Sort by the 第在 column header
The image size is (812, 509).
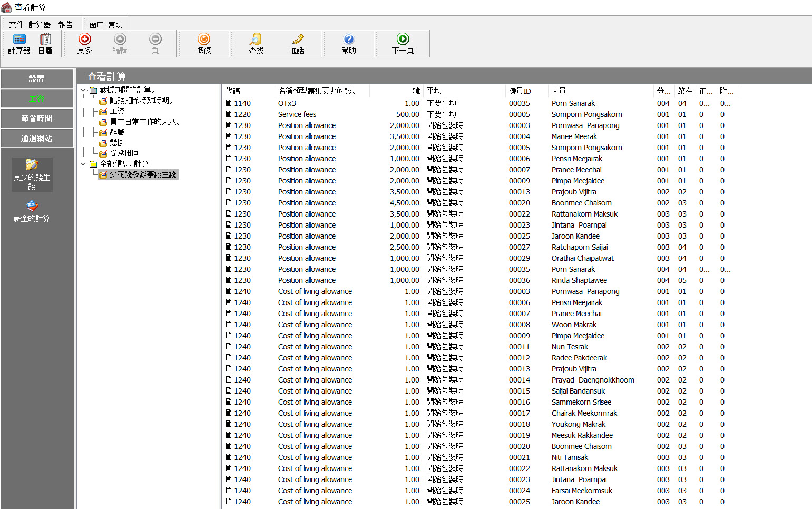click(685, 91)
